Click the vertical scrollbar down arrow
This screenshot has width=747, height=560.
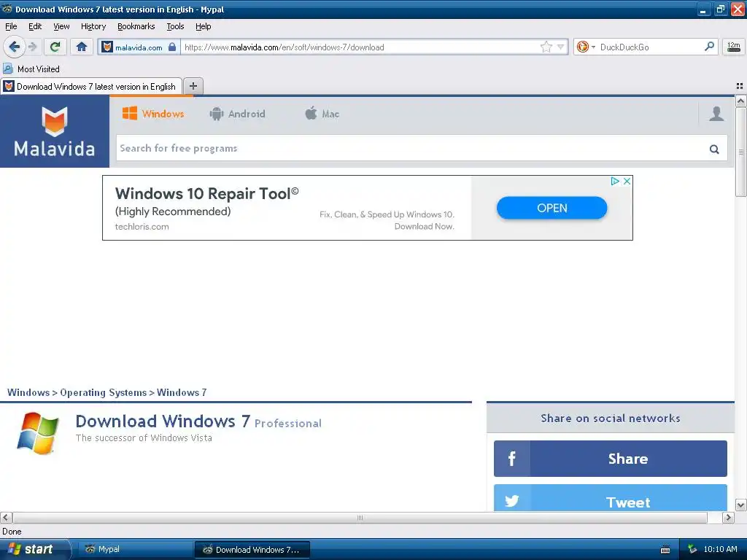click(x=740, y=505)
